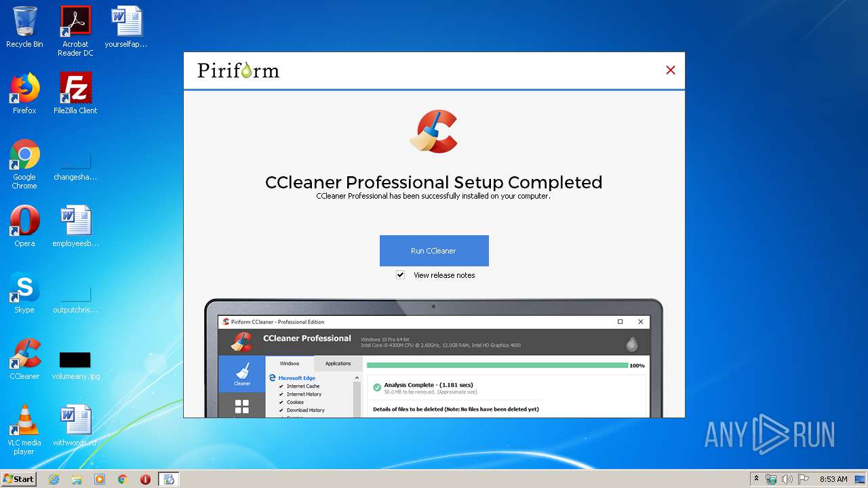Click the CCleaner logo in installer
Image resolution: width=868 pixels, height=488 pixels.
click(434, 131)
